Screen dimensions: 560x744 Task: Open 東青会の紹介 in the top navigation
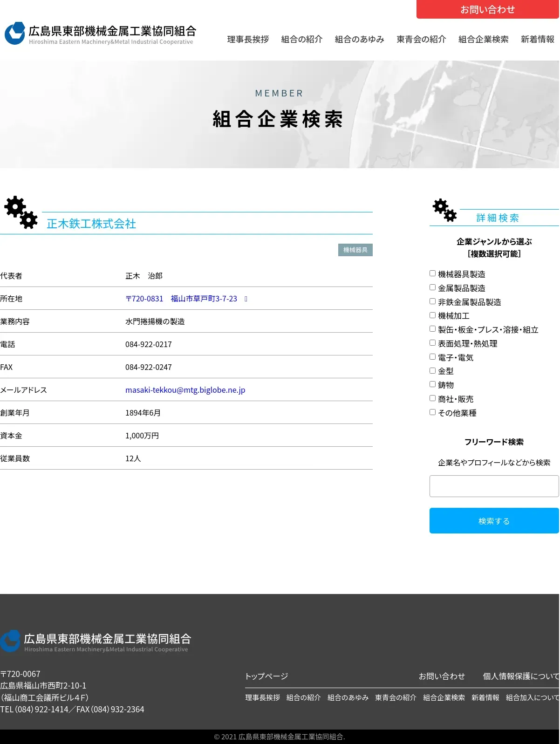click(421, 40)
